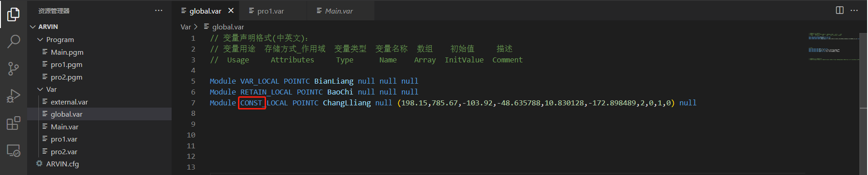
Task: Open the Search view icon
Action: tap(14, 42)
